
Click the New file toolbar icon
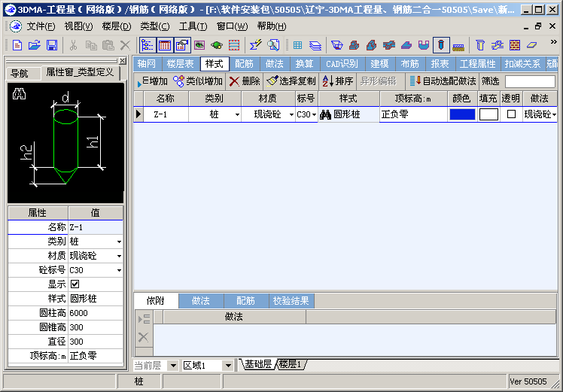17,45
